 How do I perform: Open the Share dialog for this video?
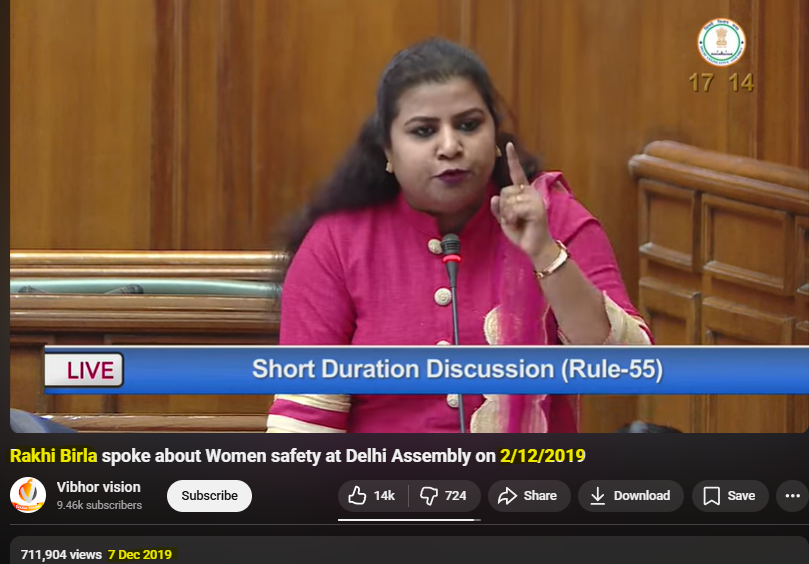[529, 496]
